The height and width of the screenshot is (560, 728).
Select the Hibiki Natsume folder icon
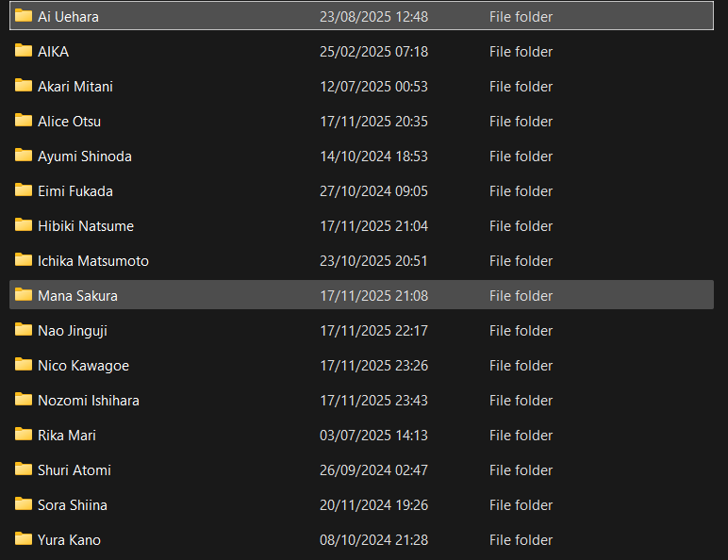24,225
